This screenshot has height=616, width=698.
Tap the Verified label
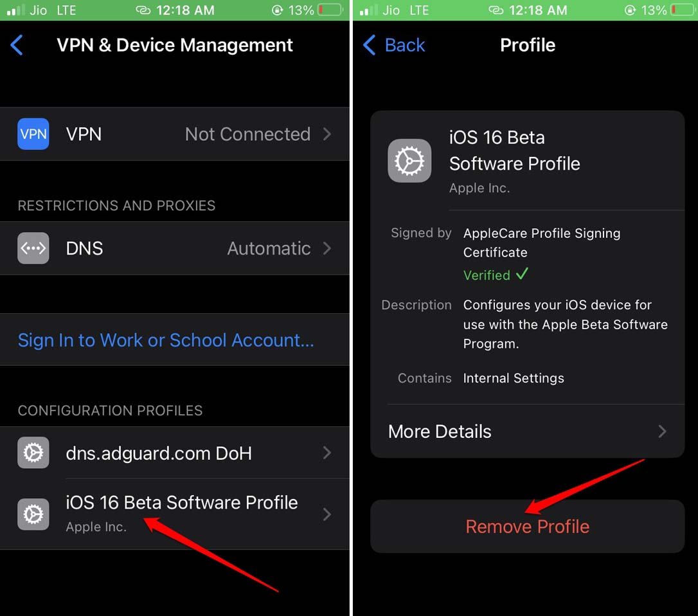(487, 275)
